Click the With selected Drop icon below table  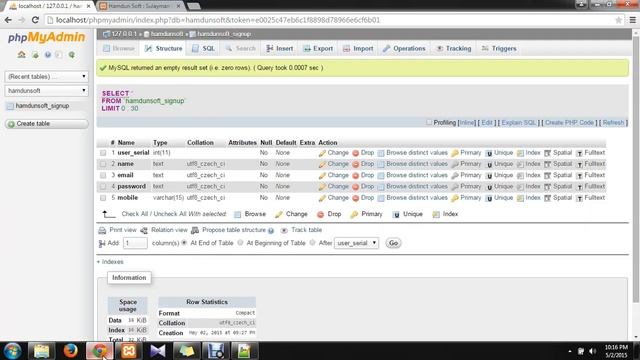320,215
